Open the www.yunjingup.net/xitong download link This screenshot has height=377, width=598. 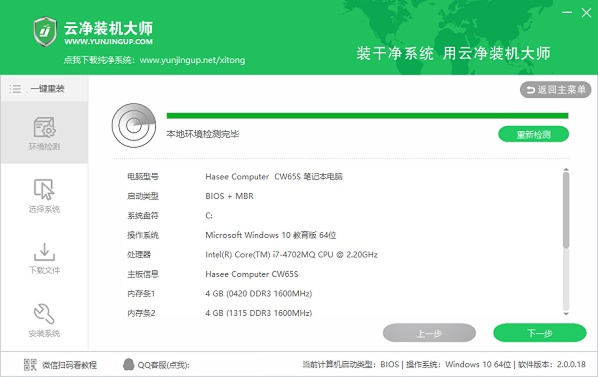coord(192,60)
